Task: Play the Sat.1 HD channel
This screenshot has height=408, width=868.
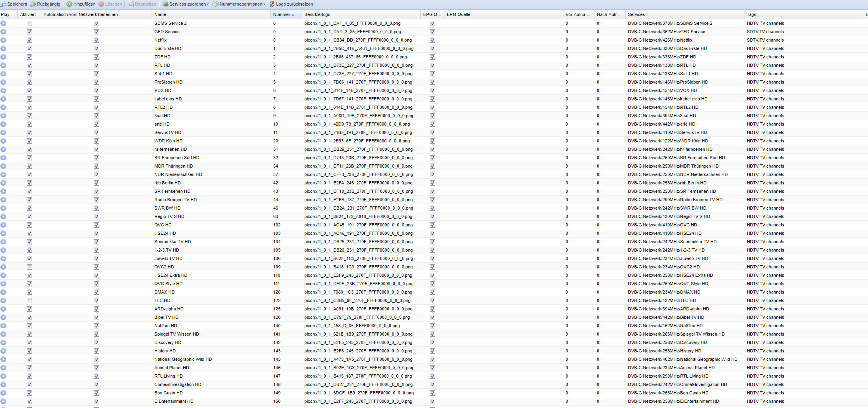Action: (x=3, y=74)
